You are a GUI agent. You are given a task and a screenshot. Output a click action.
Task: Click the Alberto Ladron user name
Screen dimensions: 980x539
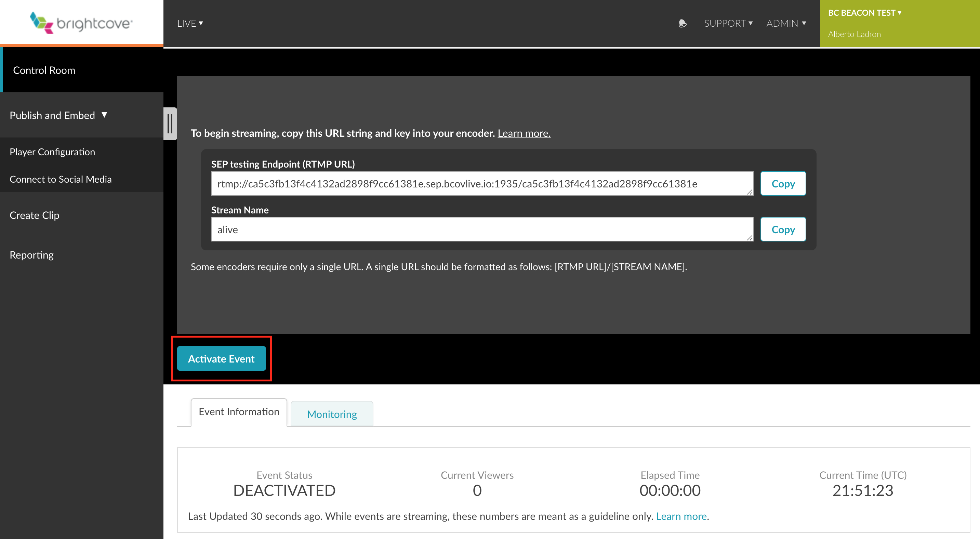click(x=855, y=34)
